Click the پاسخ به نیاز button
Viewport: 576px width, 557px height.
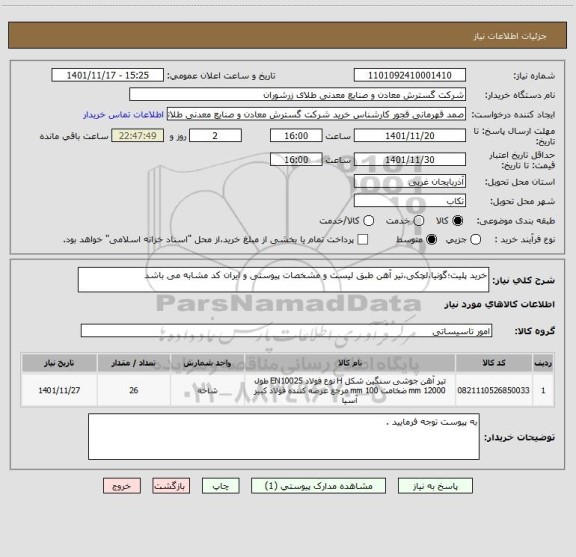435,486
